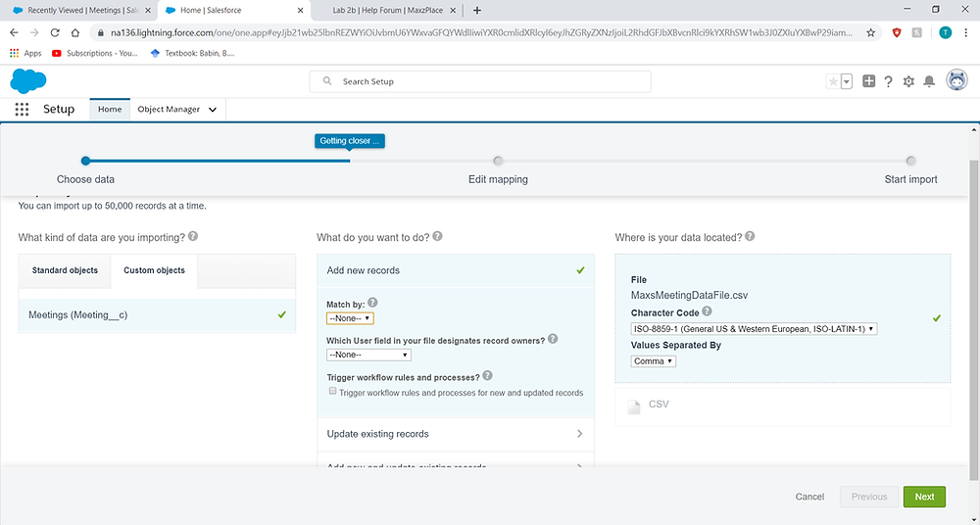
Task: Open the Chrome profile T icon
Action: [945, 32]
